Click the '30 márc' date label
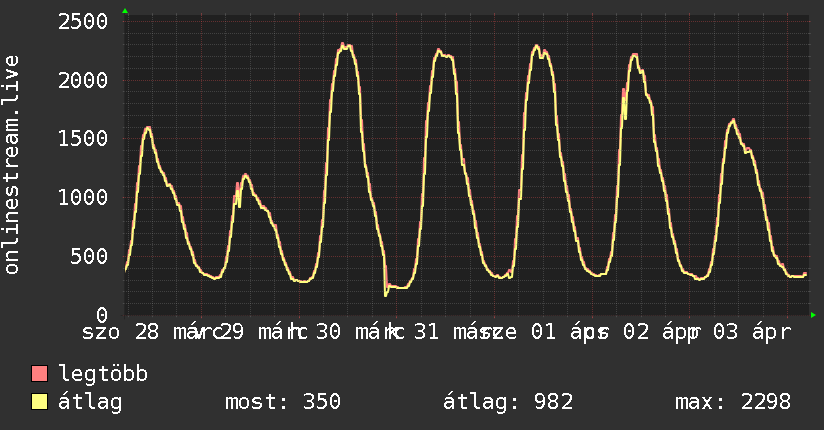This screenshot has height=430, width=824. pos(359,332)
